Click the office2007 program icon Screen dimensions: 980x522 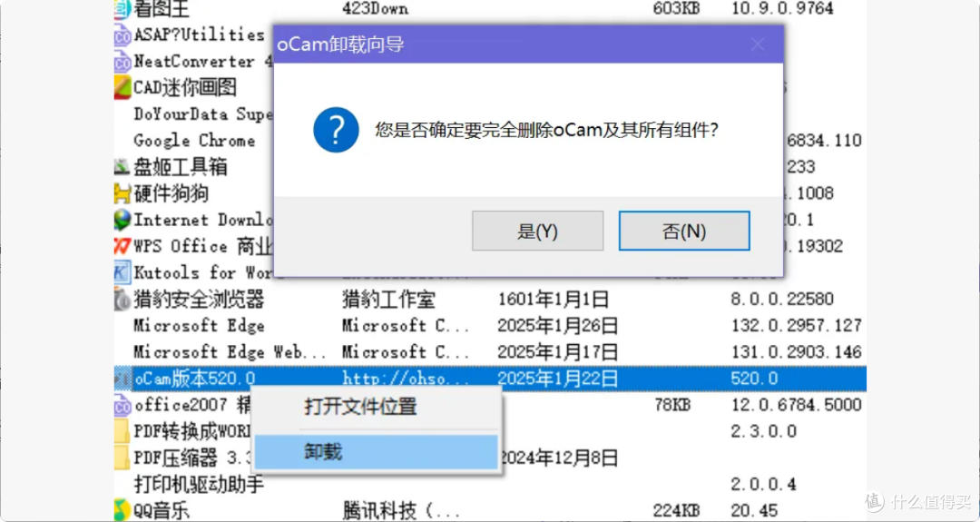point(122,406)
